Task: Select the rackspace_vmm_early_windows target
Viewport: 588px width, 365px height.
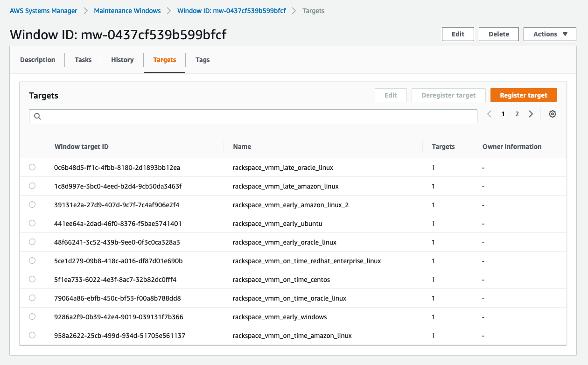Action: tap(32, 316)
